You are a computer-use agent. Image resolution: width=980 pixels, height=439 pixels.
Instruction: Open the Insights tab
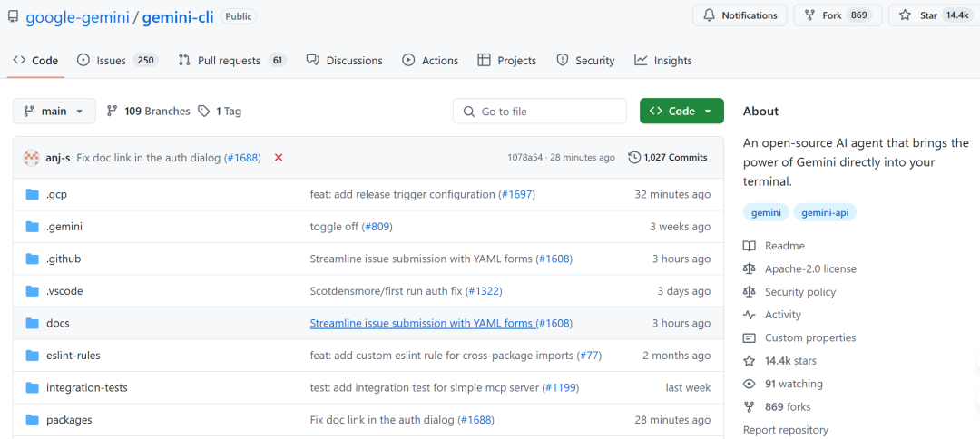tap(663, 61)
